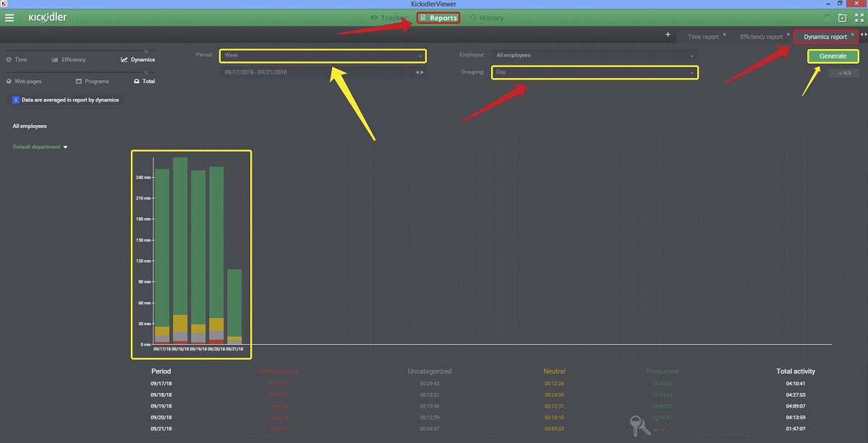The width and height of the screenshot is (868, 443).
Task: Close the Dynamics report tab
Action: coord(854,35)
